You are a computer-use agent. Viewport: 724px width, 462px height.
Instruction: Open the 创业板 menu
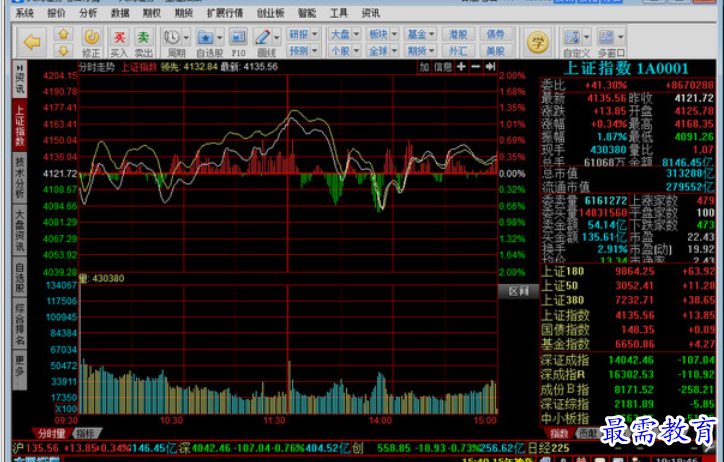tap(271, 13)
